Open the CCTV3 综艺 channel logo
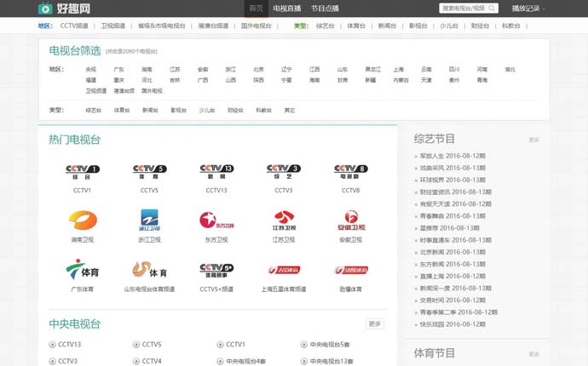The width and height of the screenshot is (588, 366). pyautogui.click(x=284, y=172)
